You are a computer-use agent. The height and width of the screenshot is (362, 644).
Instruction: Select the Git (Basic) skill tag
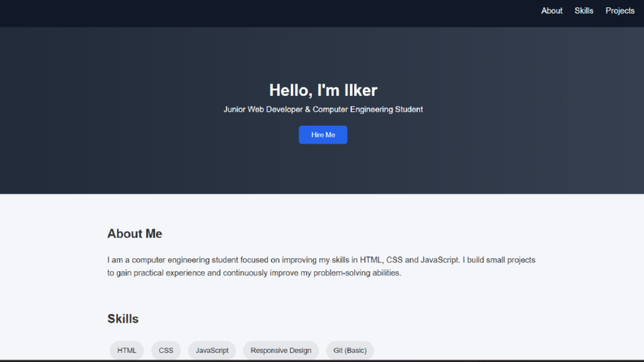coord(350,351)
